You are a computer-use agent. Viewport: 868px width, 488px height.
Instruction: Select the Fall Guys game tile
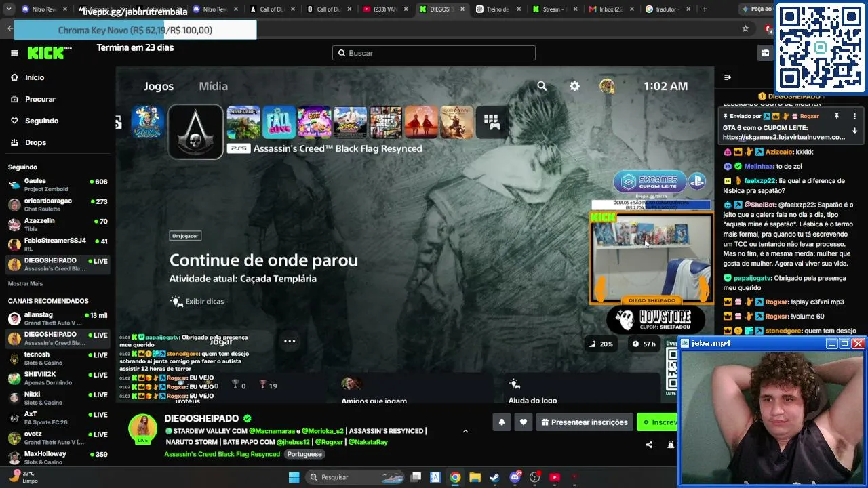pyautogui.click(x=279, y=122)
